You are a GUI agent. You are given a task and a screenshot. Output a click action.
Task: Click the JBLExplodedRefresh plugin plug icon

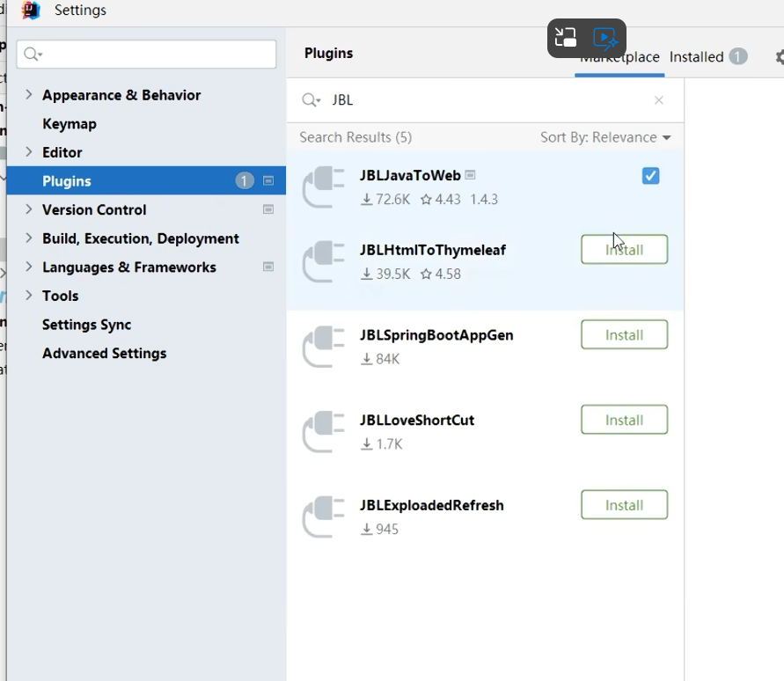pyautogui.click(x=324, y=516)
